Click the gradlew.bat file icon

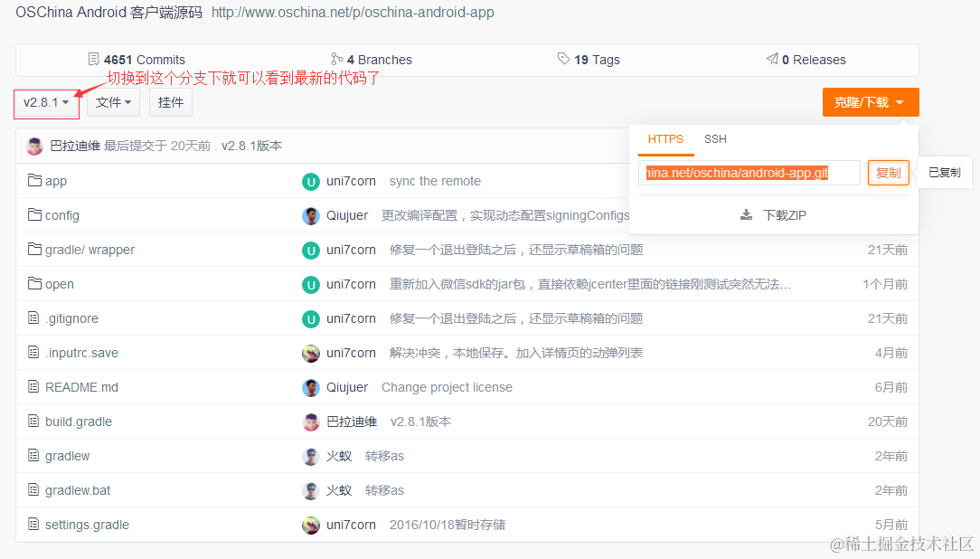click(x=33, y=490)
